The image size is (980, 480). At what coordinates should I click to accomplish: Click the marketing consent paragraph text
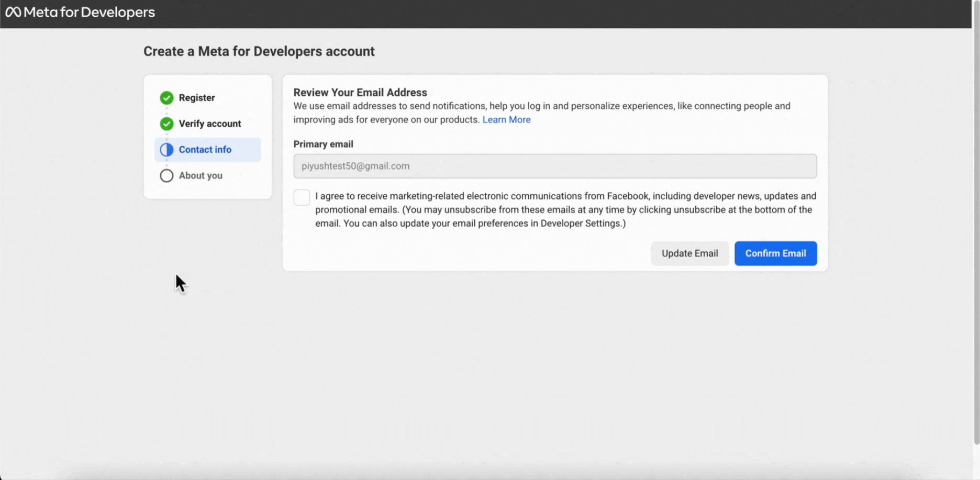[x=565, y=209]
